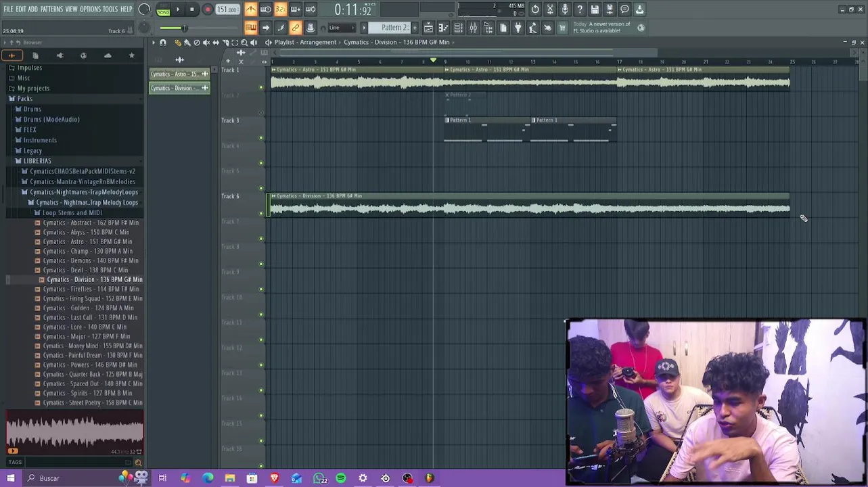The image size is (868, 487).
Task: Open undo history icon
Action: click(x=535, y=9)
